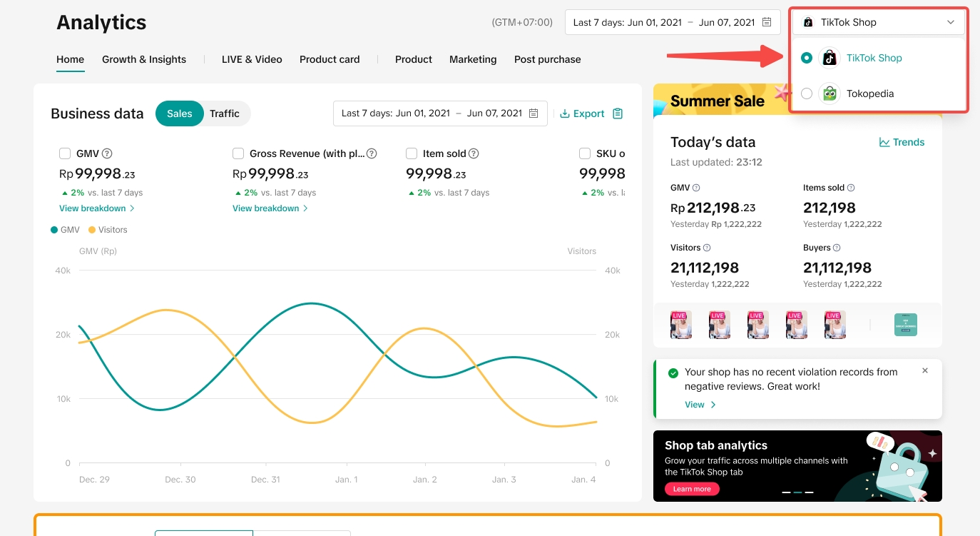
Task: Expand the TikTok Shop platform dropdown
Action: click(878, 22)
